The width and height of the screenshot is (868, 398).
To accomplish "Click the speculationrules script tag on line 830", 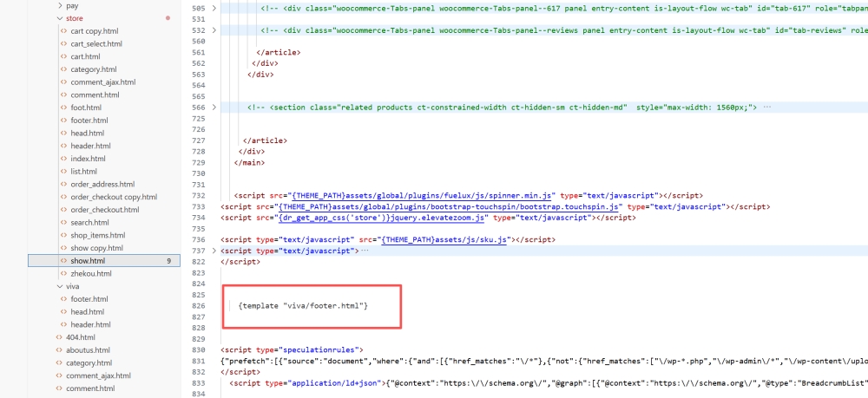I will [x=292, y=350].
